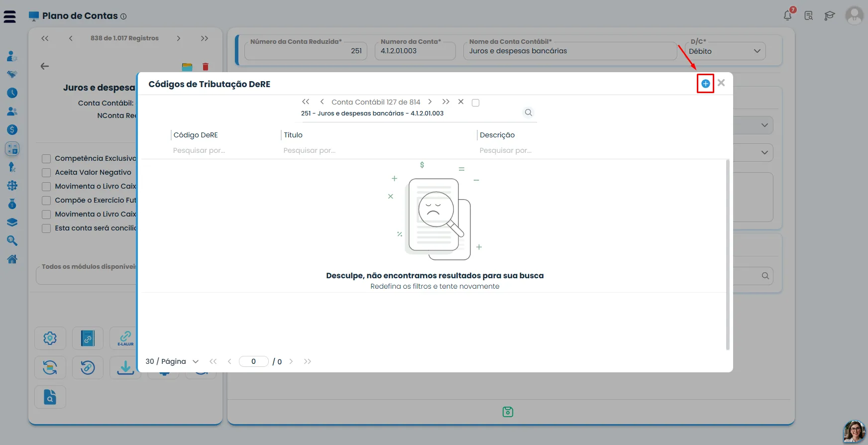This screenshot has width=868, height=445.
Task: Add a new DeRE tax code with plus icon
Action: pos(705,84)
